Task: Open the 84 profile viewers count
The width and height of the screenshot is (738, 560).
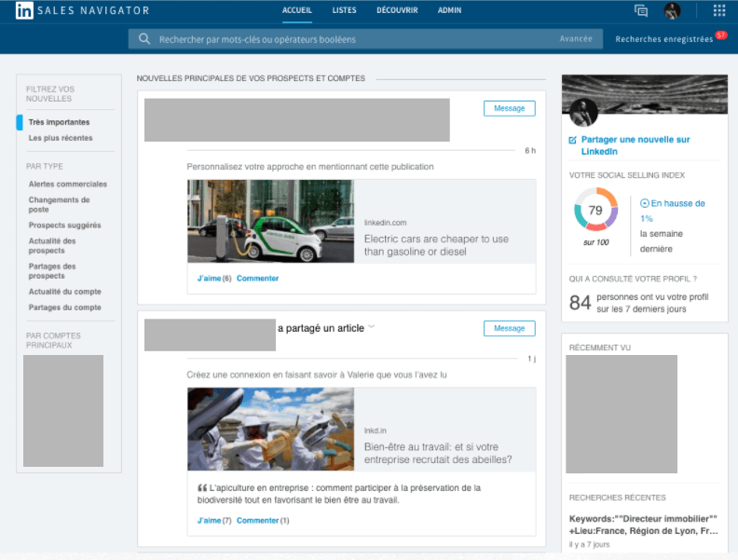Action: click(x=580, y=303)
